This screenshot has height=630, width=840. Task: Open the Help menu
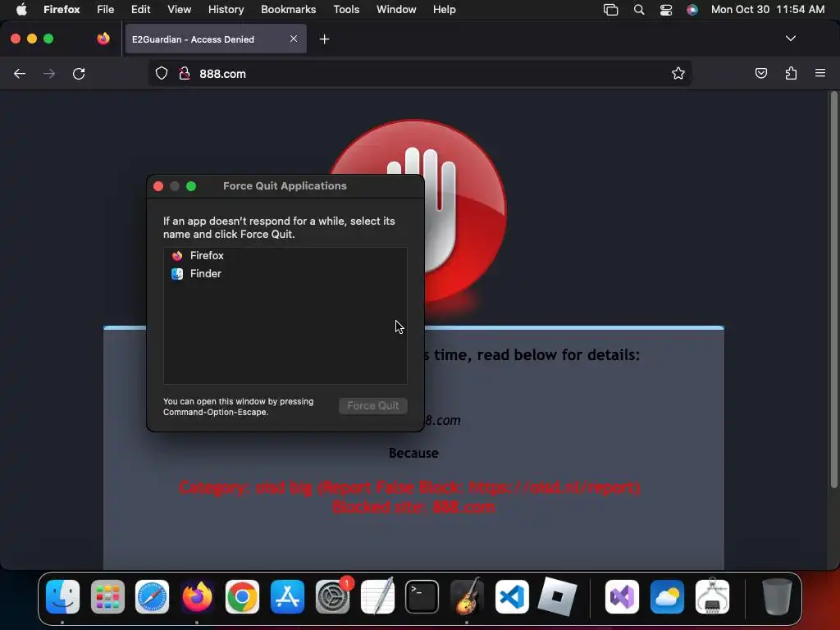(x=444, y=9)
